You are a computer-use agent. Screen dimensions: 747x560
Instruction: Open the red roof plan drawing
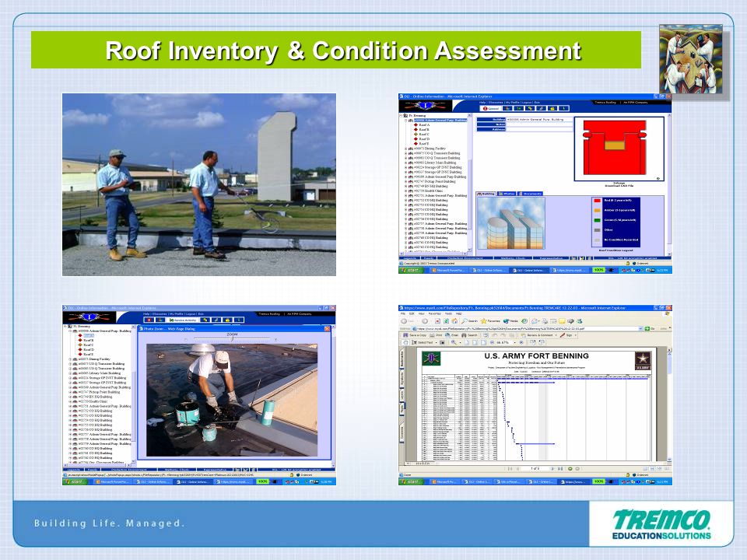pos(615,148)
